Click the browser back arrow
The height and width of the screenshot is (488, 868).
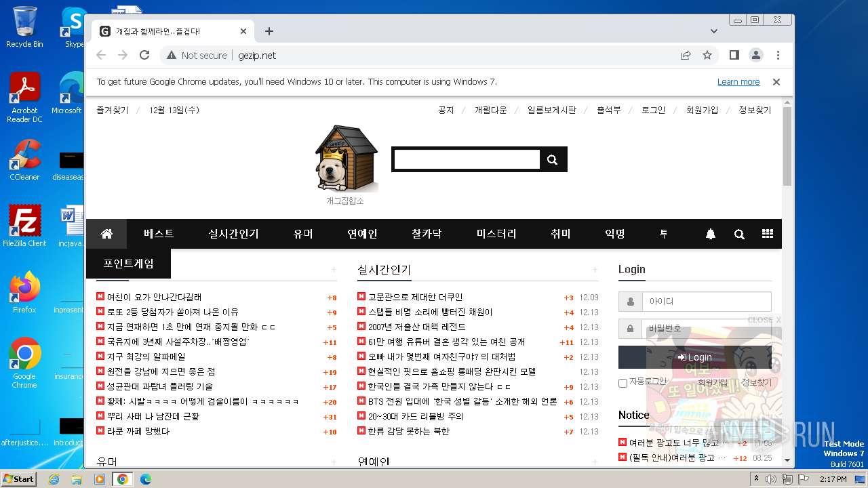click(x=101, y=55)
